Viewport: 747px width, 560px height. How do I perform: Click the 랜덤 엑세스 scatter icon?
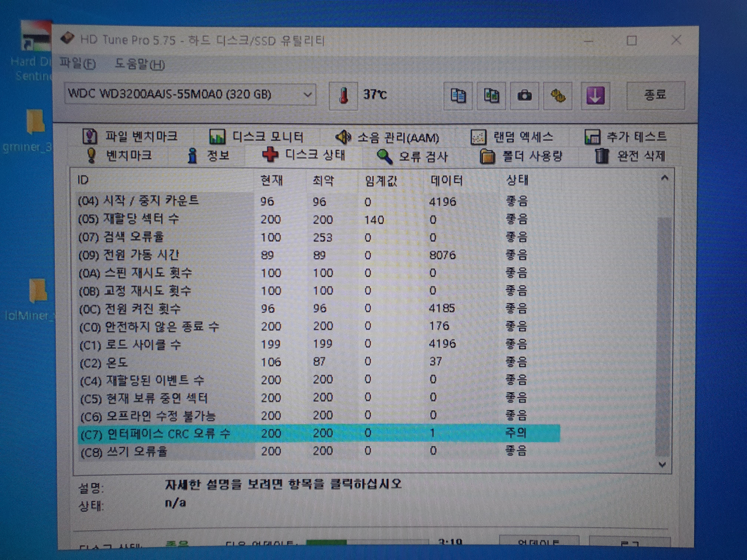(478, 137)
